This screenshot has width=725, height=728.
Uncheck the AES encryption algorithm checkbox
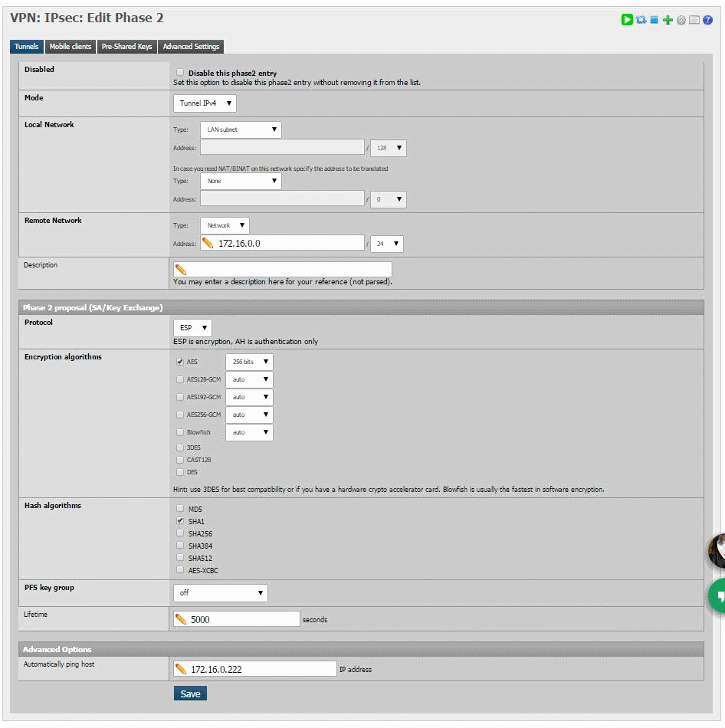tap(180, 362)
